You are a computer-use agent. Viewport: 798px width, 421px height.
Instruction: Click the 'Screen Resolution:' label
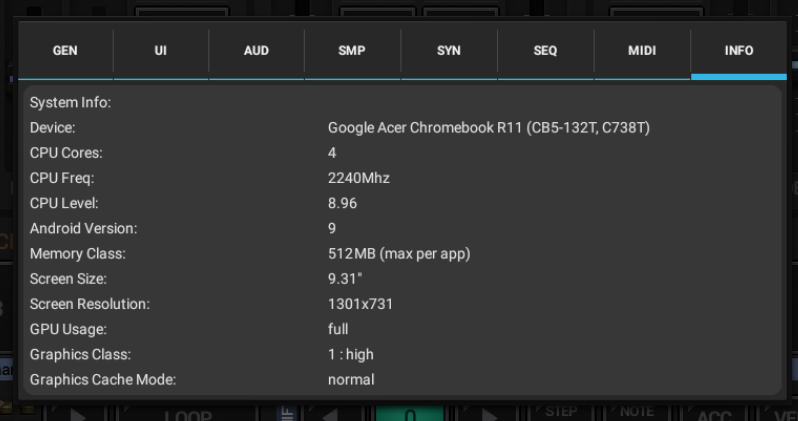click(90, 304)
